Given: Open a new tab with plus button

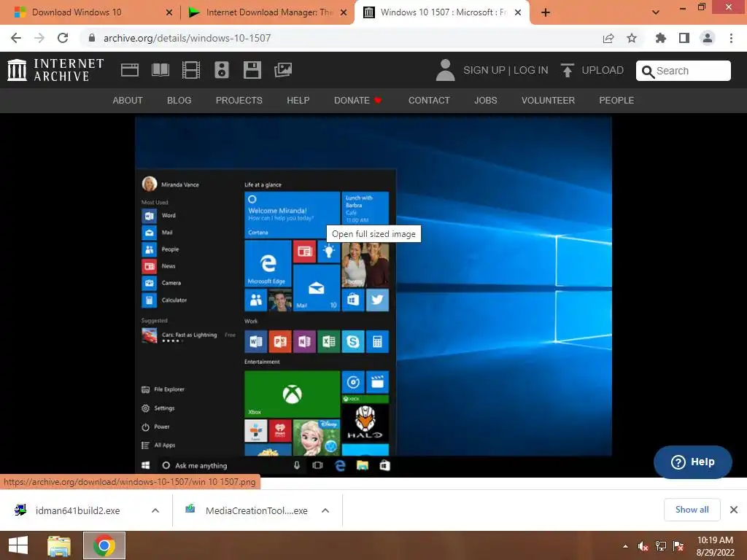Looking at the screenshot, I should coord(546,12).
